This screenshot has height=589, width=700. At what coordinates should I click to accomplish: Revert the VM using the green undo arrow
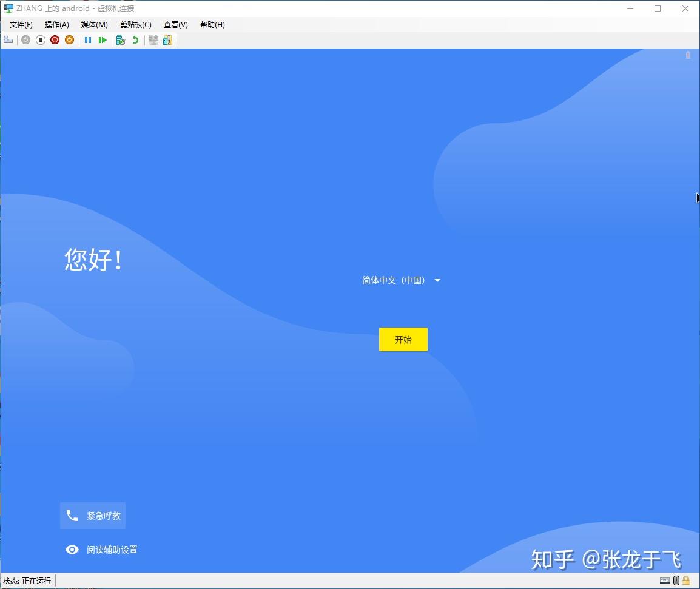(x=135, y=40)
